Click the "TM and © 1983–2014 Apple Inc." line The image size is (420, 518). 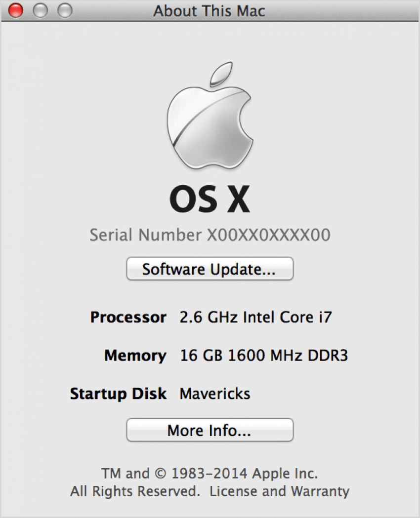click(x=210, y=474)
